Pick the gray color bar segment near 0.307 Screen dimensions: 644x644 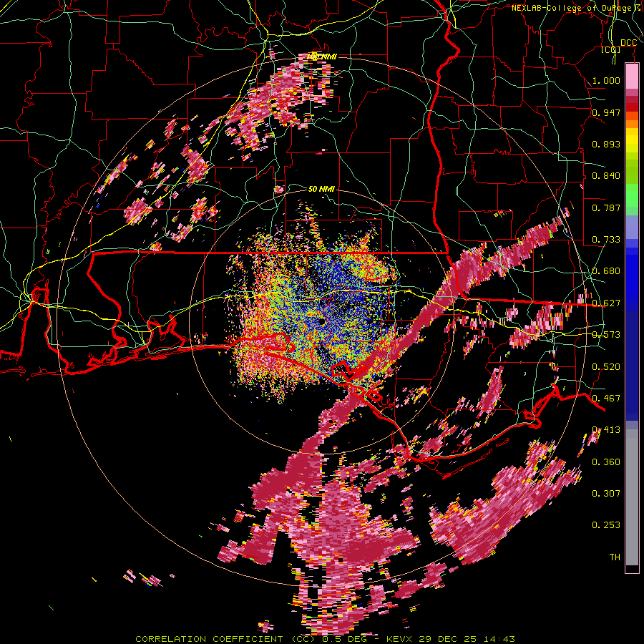coord(632,497)
